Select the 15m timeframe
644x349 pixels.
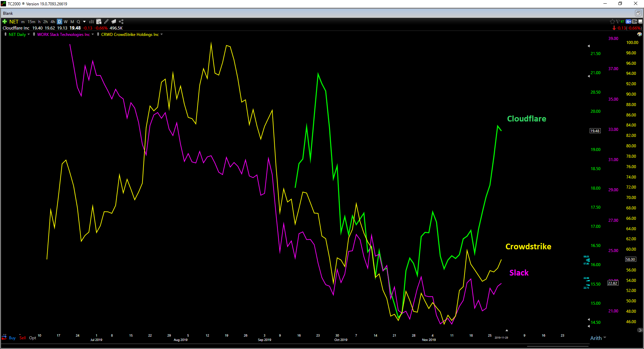coord(31,22)
